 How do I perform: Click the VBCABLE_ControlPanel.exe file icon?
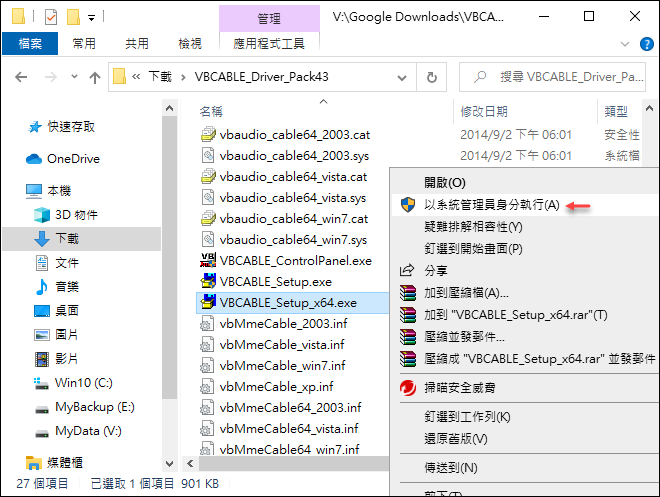(208, 260)
